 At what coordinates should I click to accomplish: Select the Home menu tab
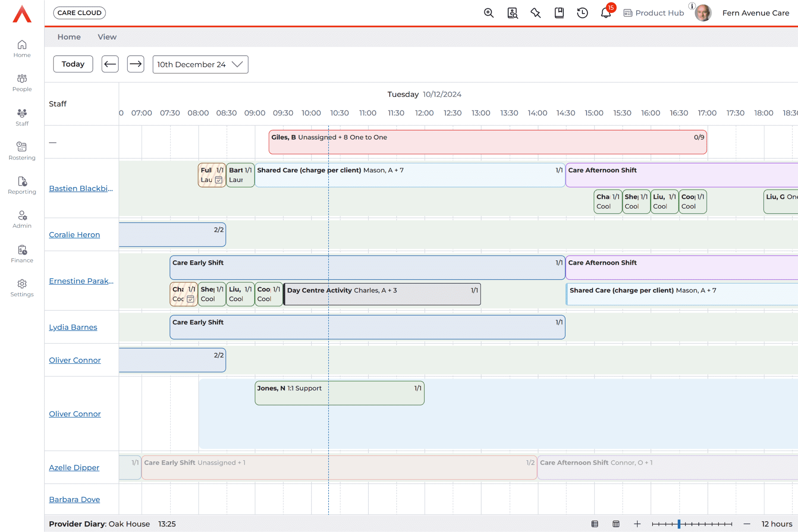click(x=69, y=37)
